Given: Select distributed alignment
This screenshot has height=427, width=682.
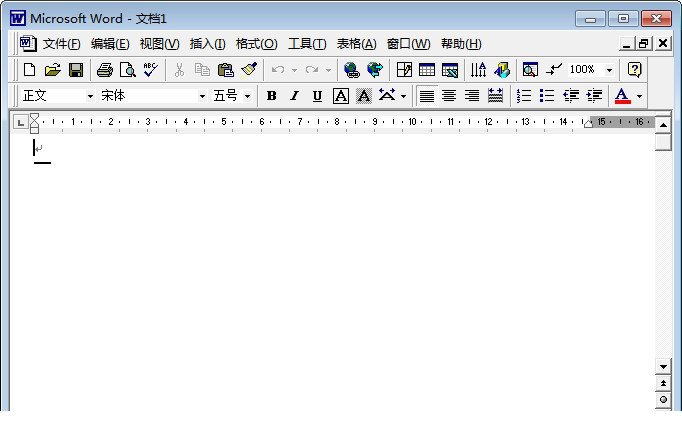Looking at the screenshot, I should click(495, 96).
